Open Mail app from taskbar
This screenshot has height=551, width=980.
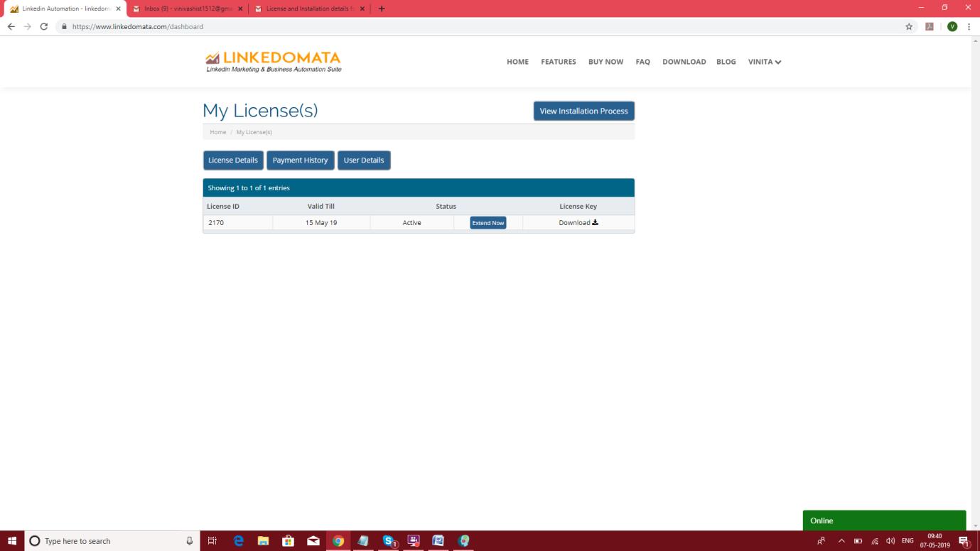click(x=313, y=541)
